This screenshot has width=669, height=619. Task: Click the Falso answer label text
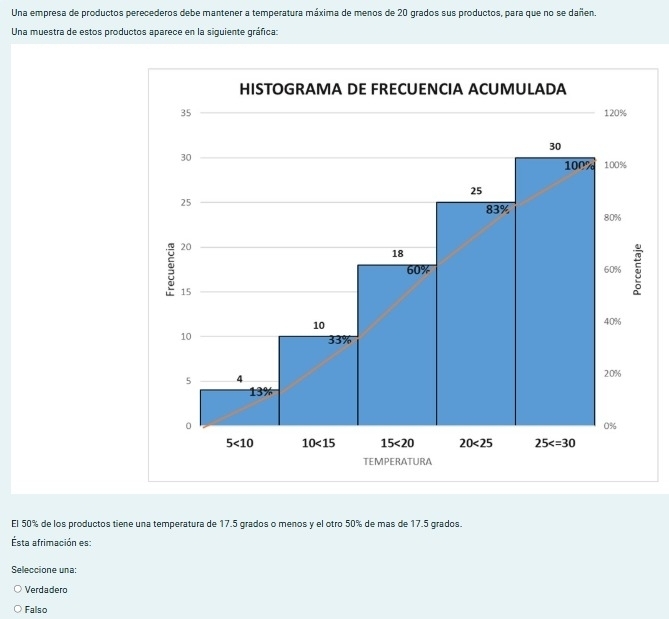(37, 609)
